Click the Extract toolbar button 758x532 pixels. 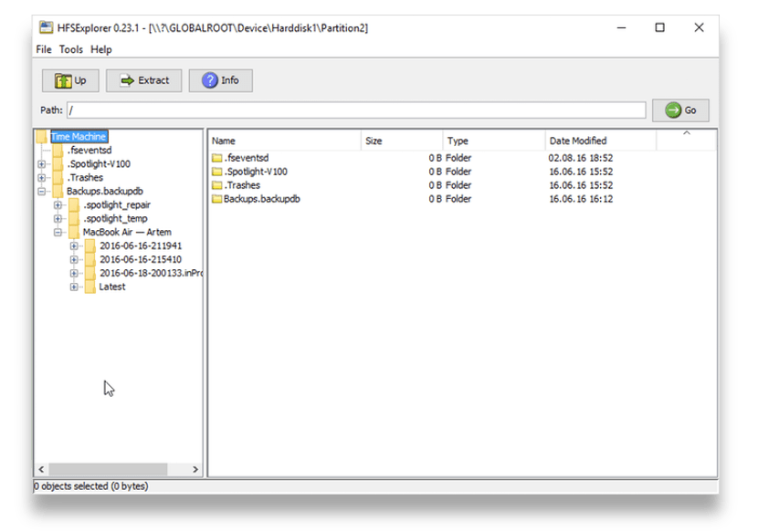click(x=143, y=80)
